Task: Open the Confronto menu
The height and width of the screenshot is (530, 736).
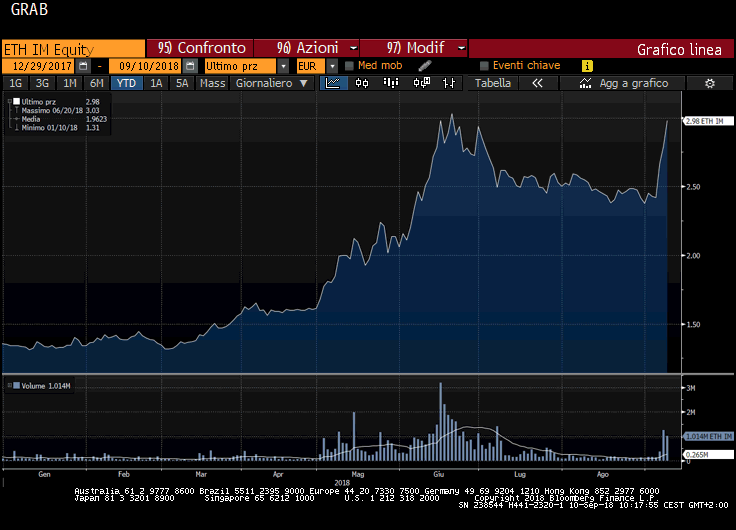Action: tap(200, 48)
